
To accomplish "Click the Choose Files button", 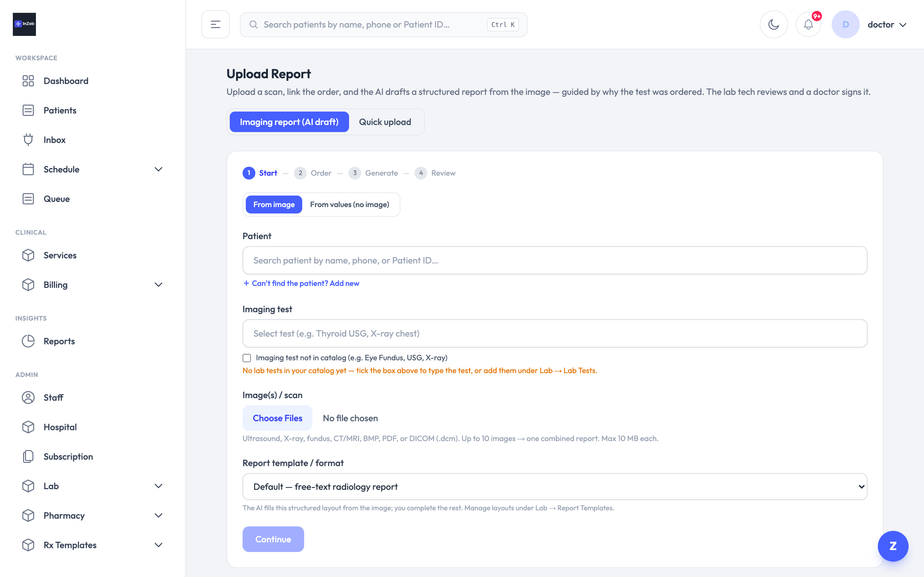I will (x=277, y=418).
